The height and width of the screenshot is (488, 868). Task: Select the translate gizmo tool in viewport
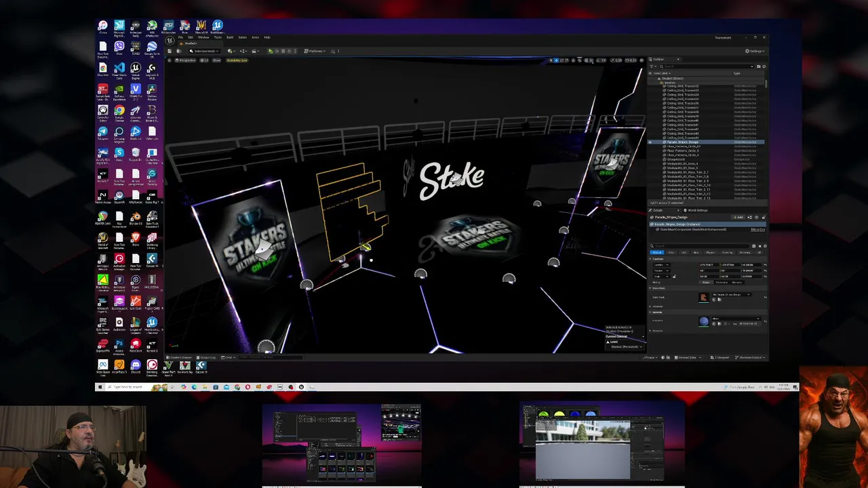point(556,60)
